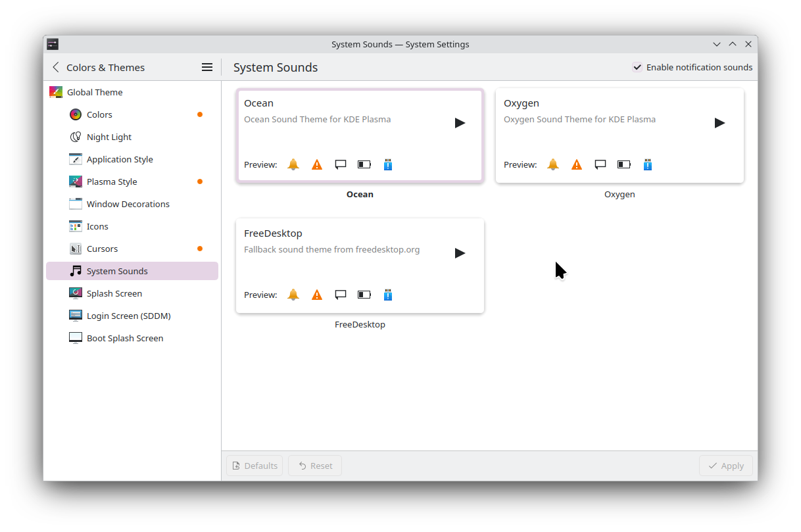Open the Cursors settings page
Viewport: 801px width, 532px height.
pyautogui.click(x=102, y=249)
